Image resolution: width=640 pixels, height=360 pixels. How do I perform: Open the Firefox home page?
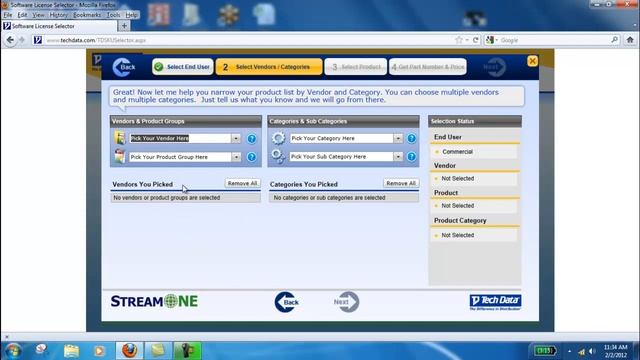(x=630, y=40)
